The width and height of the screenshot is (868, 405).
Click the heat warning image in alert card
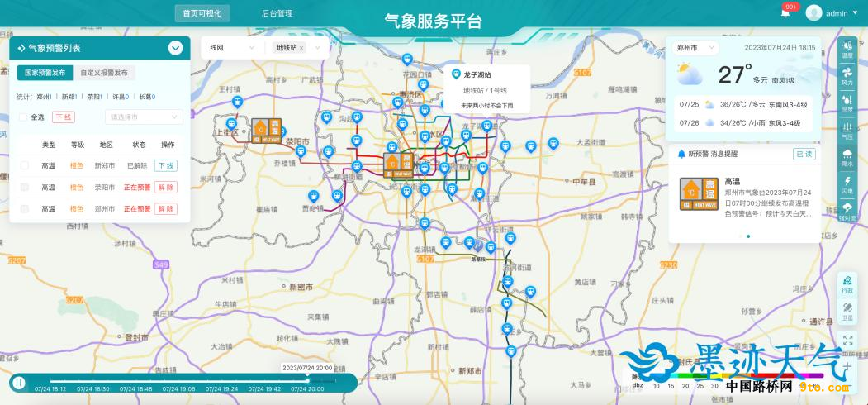700,194
